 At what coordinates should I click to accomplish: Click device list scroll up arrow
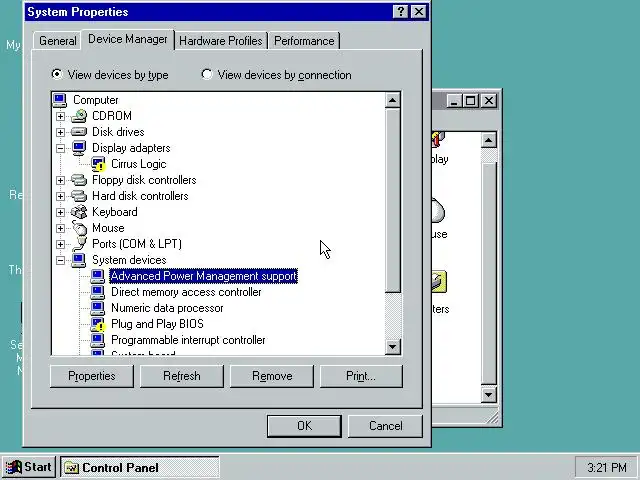[x=393, y=100]
